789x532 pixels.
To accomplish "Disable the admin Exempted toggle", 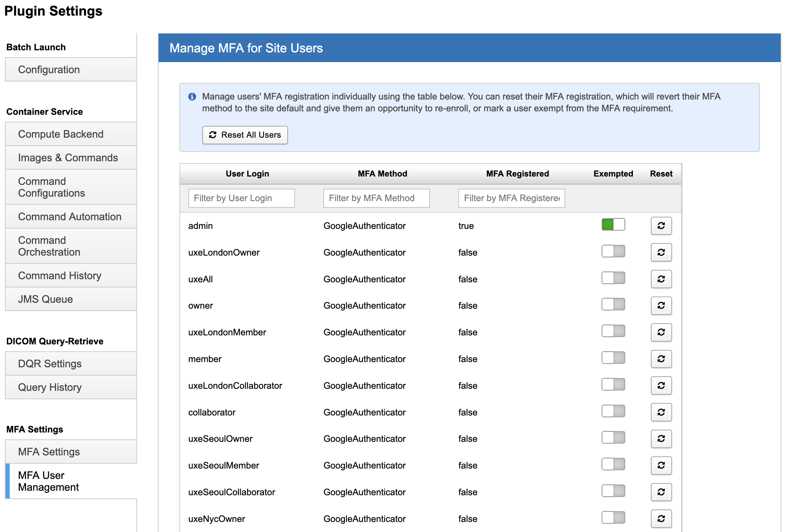I will tap(613, 225).
